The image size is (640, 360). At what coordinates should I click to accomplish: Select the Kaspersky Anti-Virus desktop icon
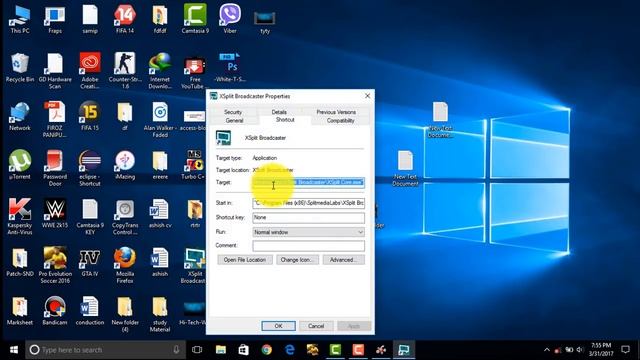(20, 216)
